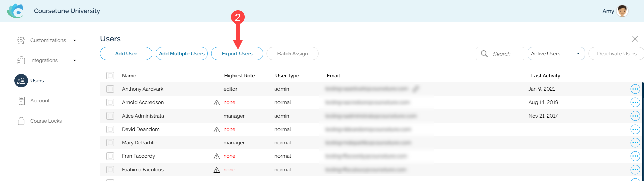
Task: Close the Users panel
Action: pyautogui.click(x=635, y=39)
